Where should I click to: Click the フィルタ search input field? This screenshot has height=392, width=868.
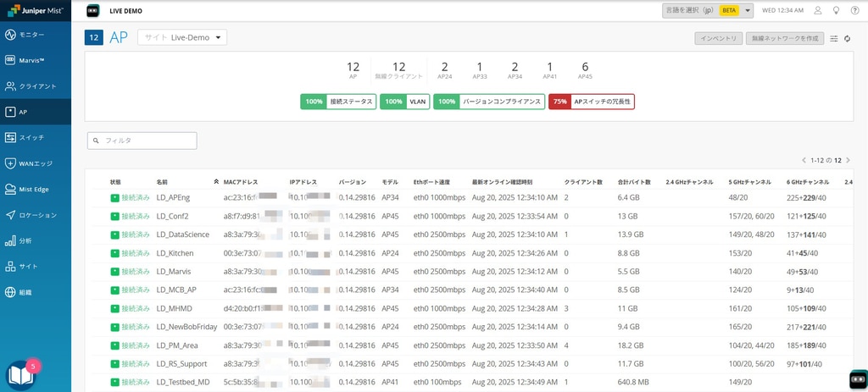(142, 141)
